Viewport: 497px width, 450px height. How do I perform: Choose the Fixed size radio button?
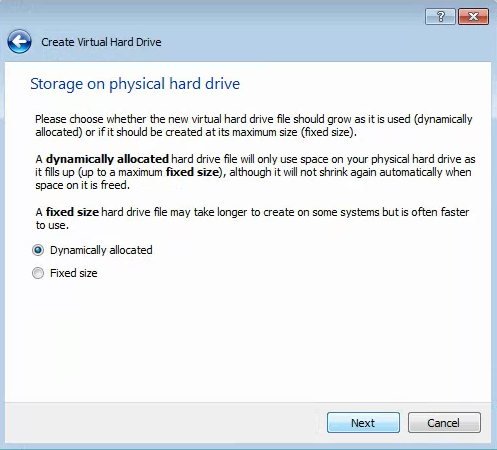(38, 273)
